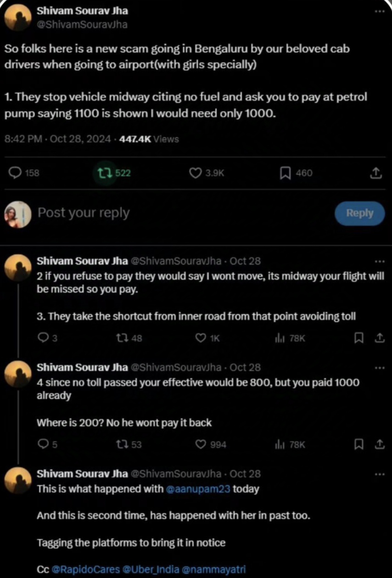The height and width of the screenshot is (578, 392).
Task: Like the main post with 3.9K likes
Action: pyautogui.click(x=196, y=173)
